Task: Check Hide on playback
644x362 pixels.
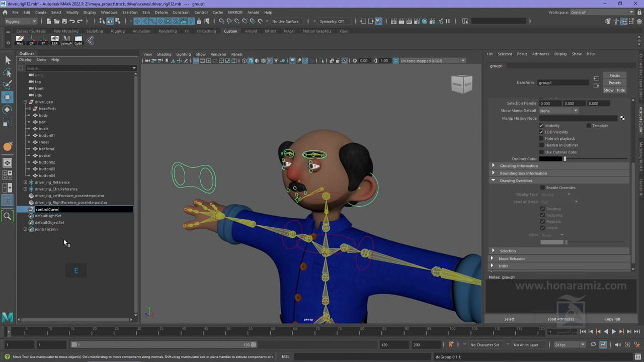Action: click(x=541, y=139)
